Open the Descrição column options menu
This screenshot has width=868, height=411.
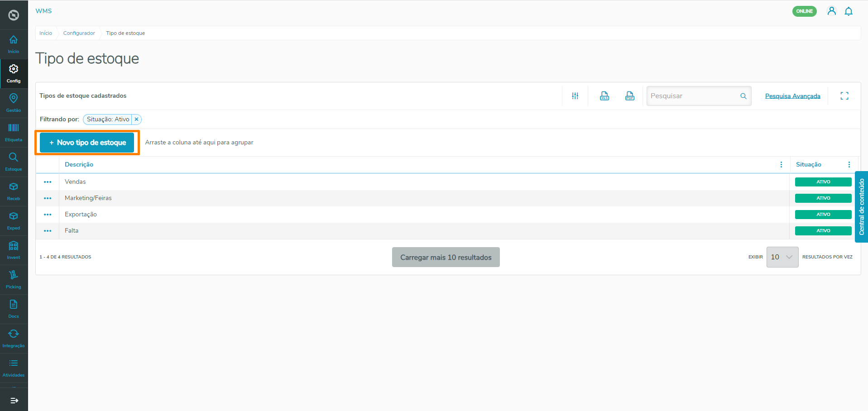tap(781, 165)
